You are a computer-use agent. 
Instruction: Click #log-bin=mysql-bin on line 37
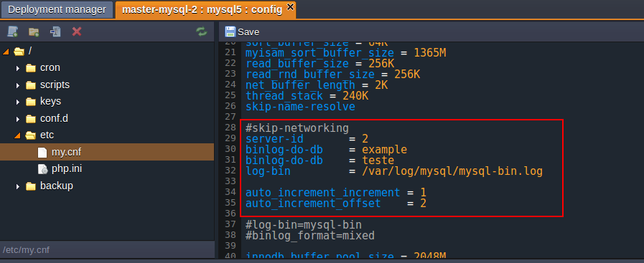304,224
